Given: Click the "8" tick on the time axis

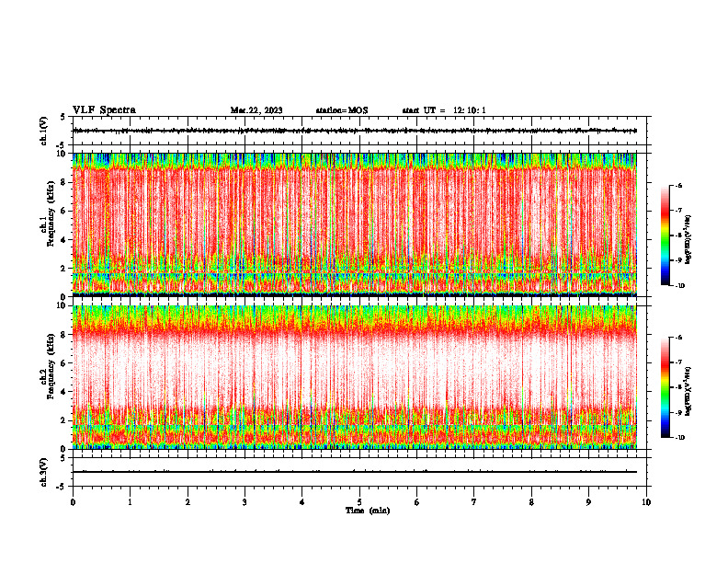Looking at the screenshot, I should [531, 502].
